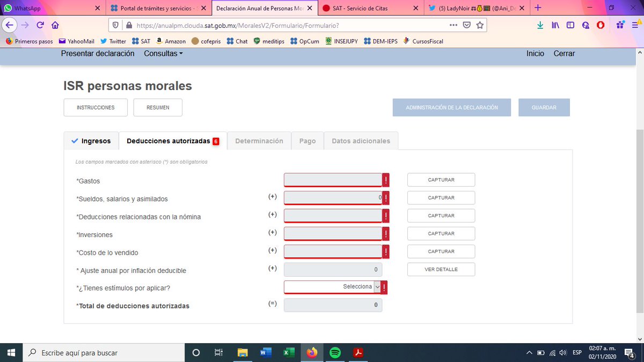Save page to Pocket icon
Viewport: 644px width, 362px height.
467,25
